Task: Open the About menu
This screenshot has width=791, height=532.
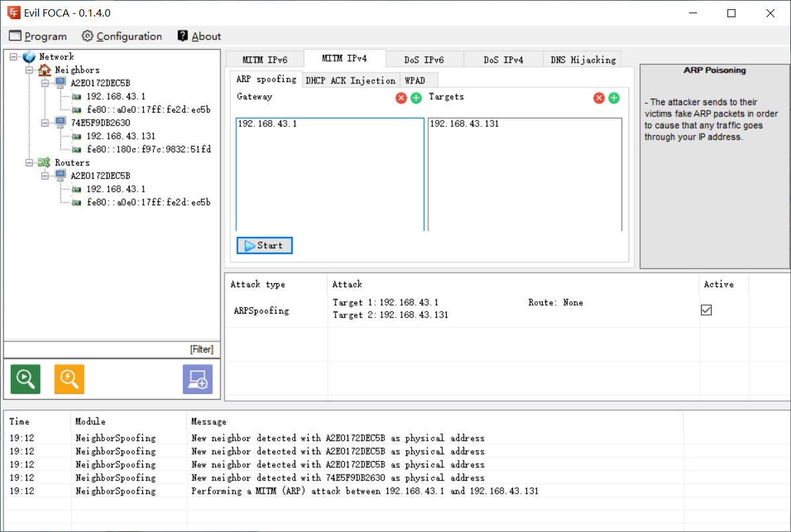Action: [199, 36]
